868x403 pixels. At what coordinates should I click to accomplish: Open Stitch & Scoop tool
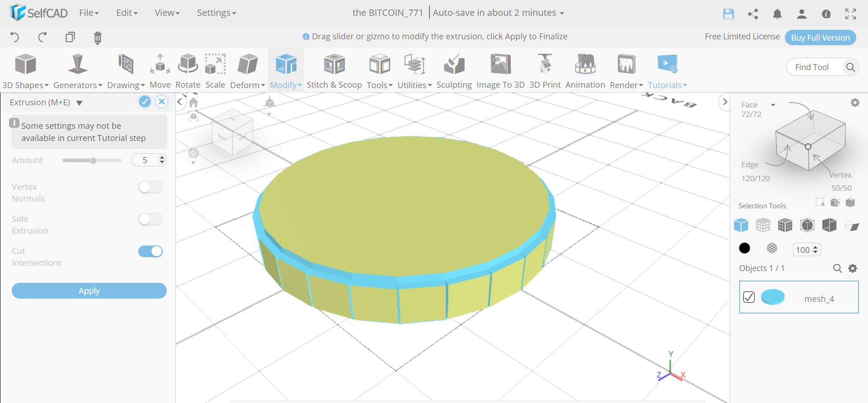(334, 71)
